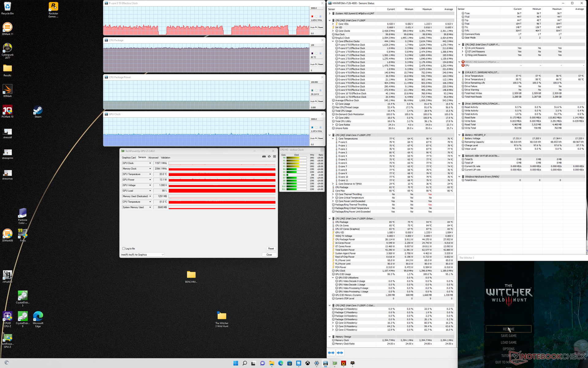Click the red color swatch on P-core graph
The image size is (588, 368).
click(312, 16)
